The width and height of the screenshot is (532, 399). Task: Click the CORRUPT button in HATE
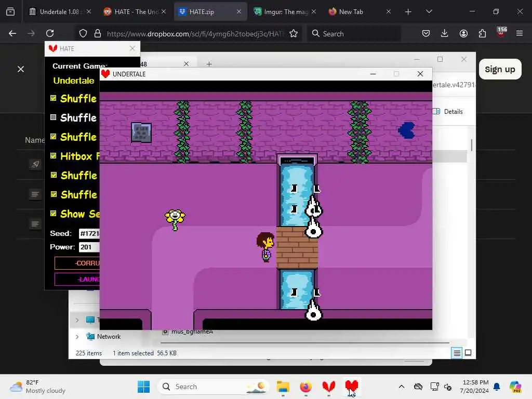click(77, 263)
